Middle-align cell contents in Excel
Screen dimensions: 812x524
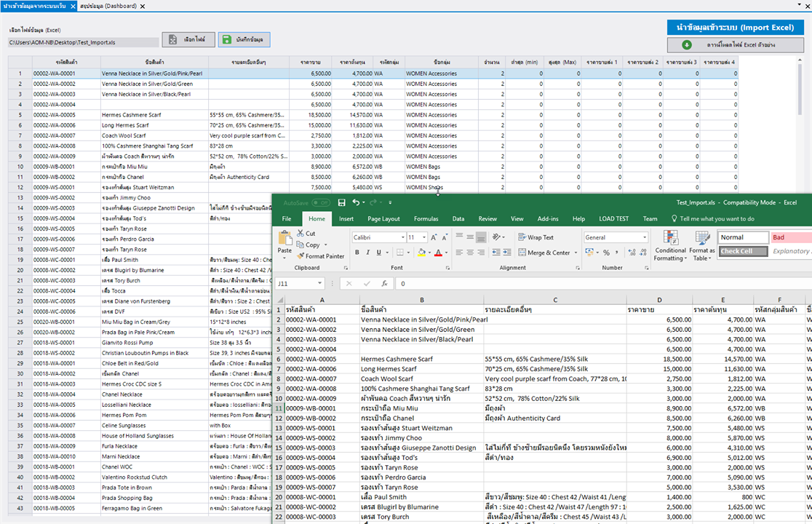(470, 237)
